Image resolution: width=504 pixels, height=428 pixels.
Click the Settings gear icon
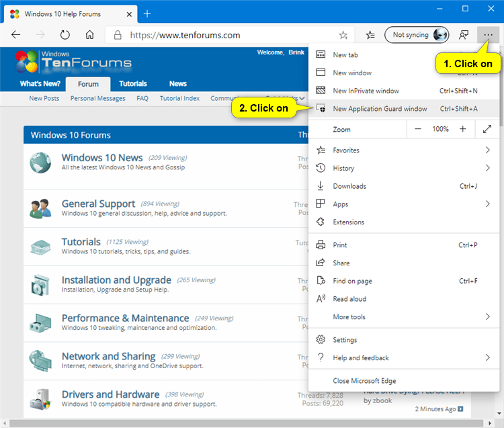[x=321, y=339]
